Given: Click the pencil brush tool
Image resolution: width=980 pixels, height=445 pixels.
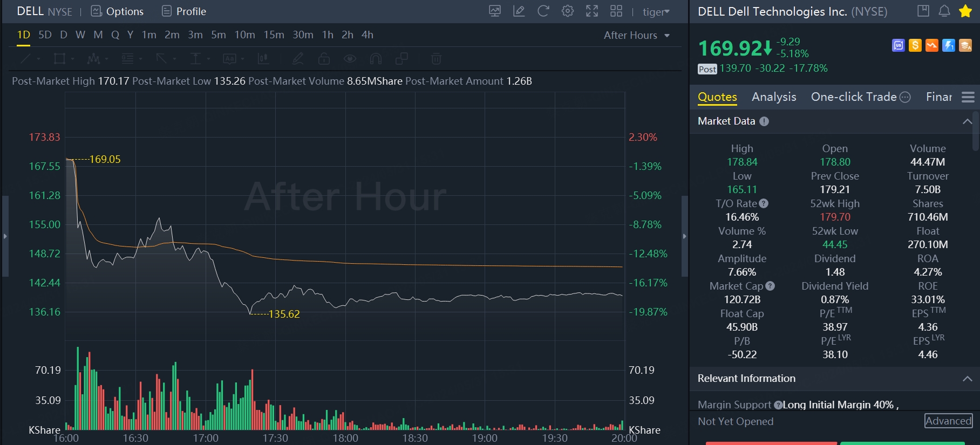Looking at the screenshot, I should click(x=298, y=59).
